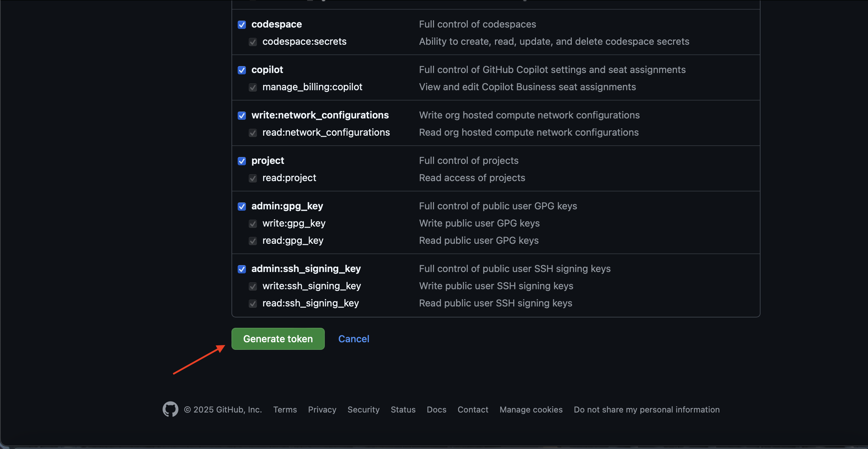Click the 'write:network_configurations' label
Viewport: 868px width, 449px height.
(x=320, y=115)
